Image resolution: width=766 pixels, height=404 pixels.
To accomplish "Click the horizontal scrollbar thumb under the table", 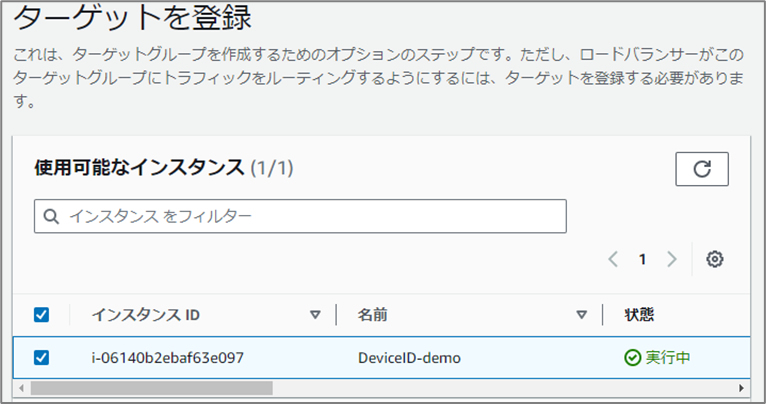I will coord(150,387).
